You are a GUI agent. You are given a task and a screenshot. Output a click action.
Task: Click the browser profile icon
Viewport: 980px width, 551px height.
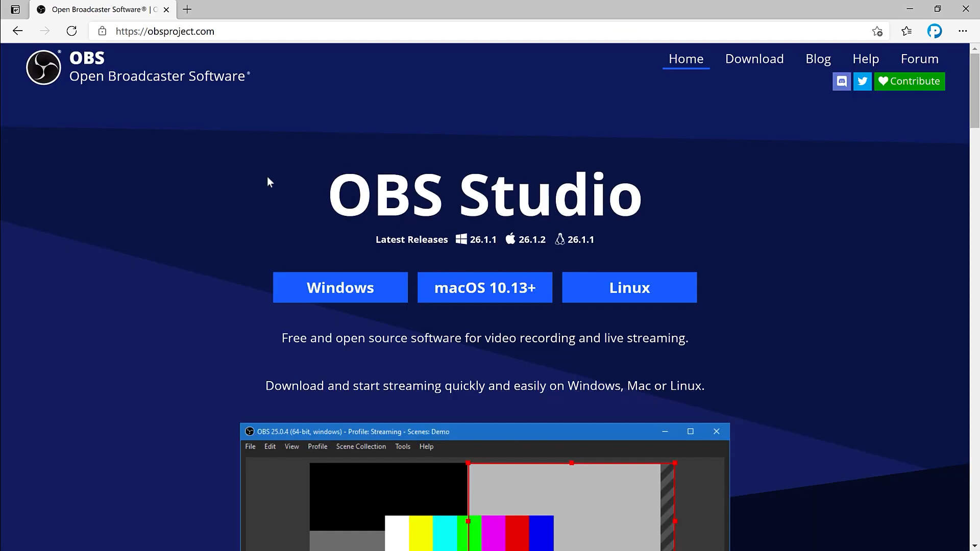[935, 31]
